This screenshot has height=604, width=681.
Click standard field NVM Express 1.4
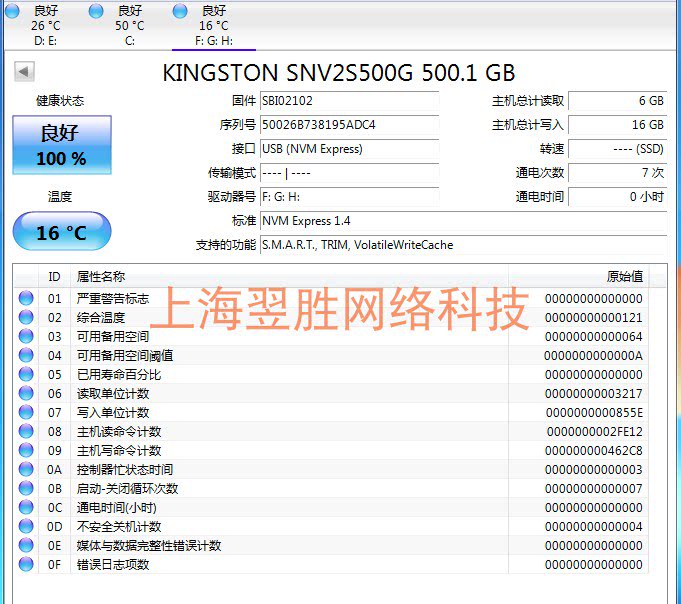(x=463, y=221)
